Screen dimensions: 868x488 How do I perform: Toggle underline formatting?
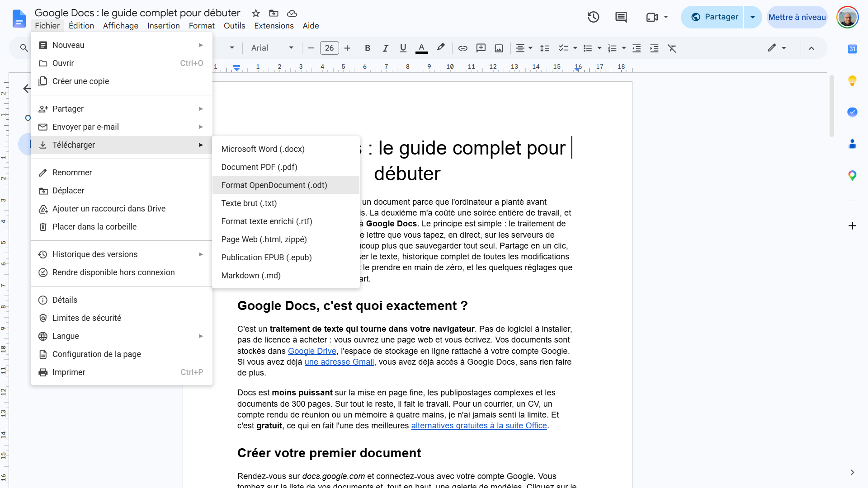pyautogui.click(x=403, y=48)
